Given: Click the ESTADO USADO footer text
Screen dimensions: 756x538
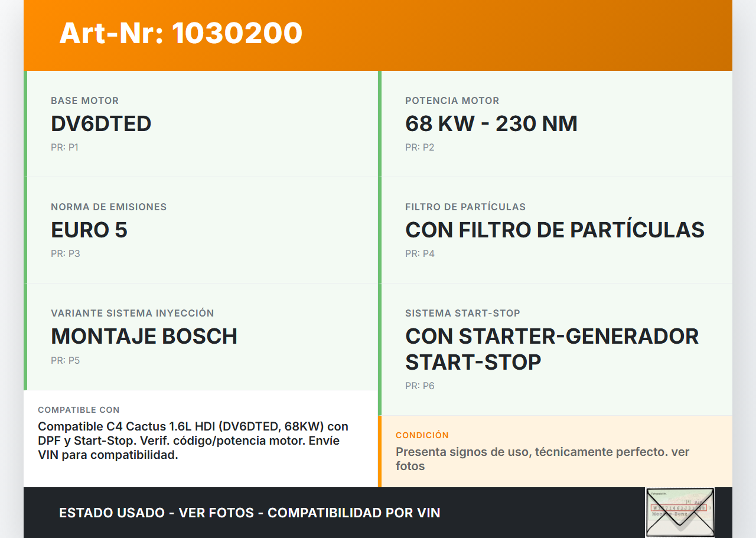Looking at the screenshot, I should 250,513.
